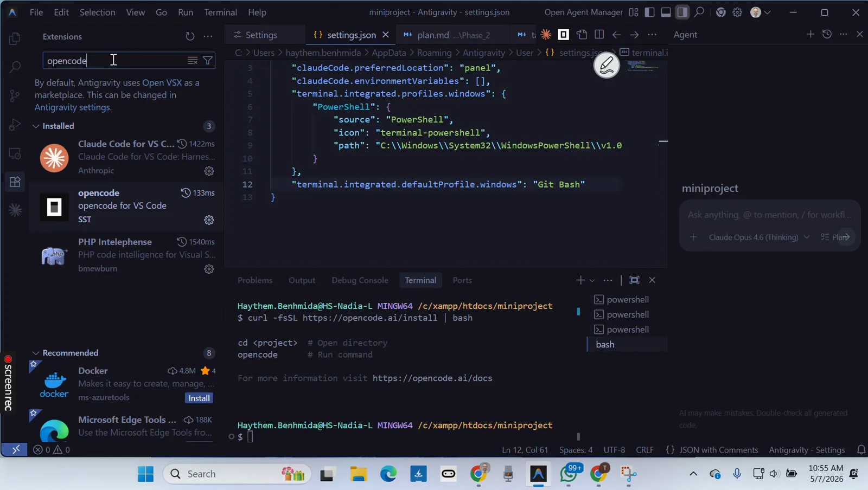Open the account profile dropdown
Screen dimensions: 868x490
[x=760, y=12]
